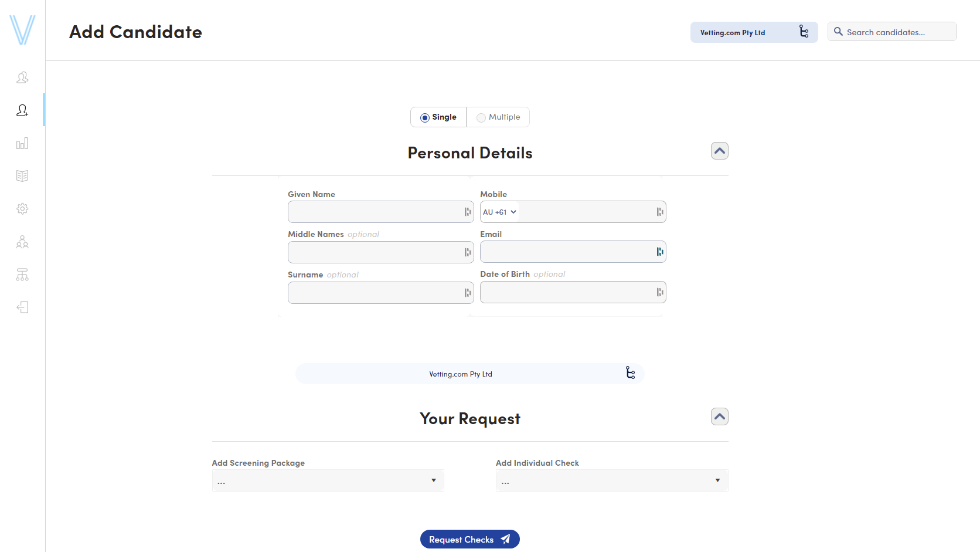The width and height of the screenshot is (980, 552).
Task: Open the AU +61 country code dropdown
Action: point(499,212)
